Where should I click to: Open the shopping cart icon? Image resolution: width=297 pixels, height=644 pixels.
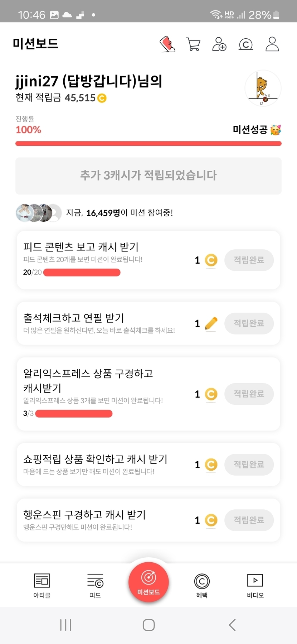pyautogui.click(x=193, y=44)
